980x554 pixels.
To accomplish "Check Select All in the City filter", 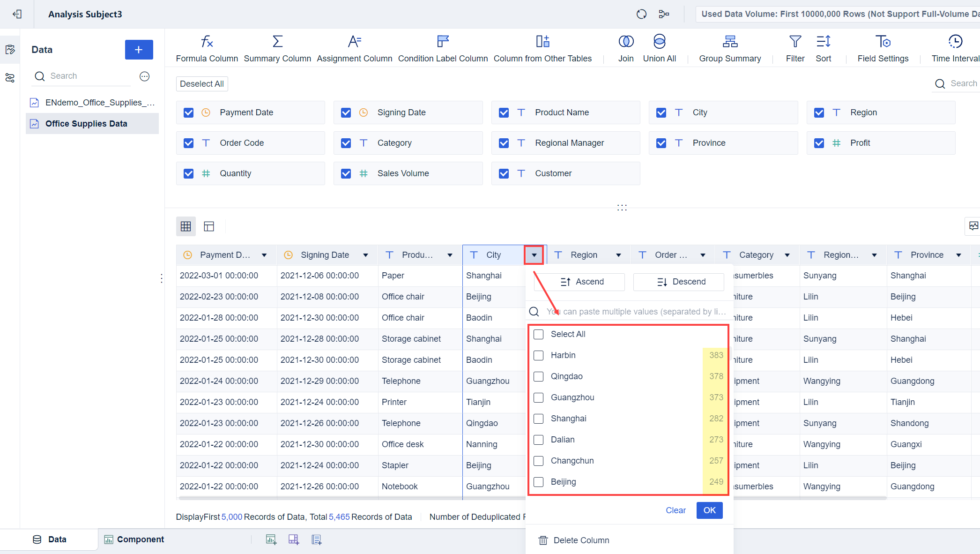I will click(x=538, y=334).
